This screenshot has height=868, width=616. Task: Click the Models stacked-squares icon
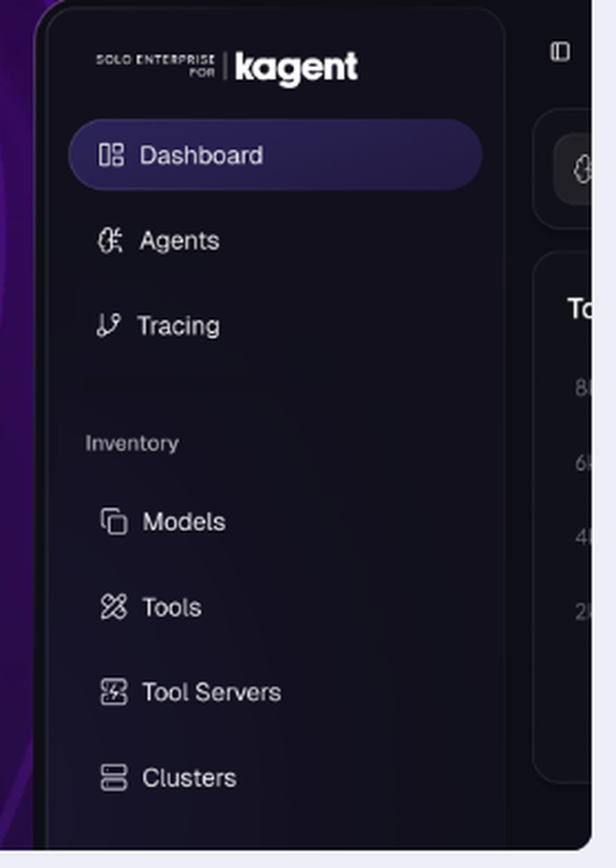(114, 522)
